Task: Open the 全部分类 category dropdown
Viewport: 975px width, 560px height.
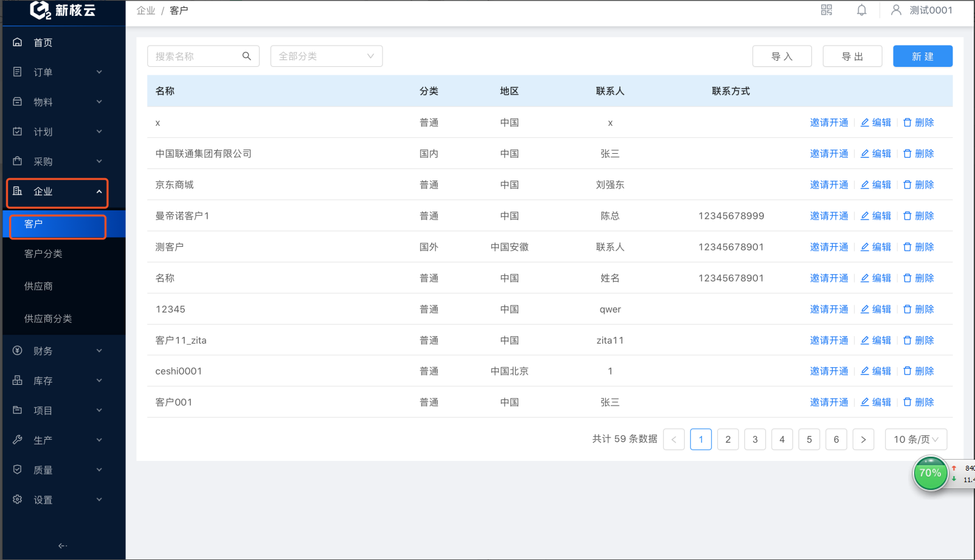Action: 327,56
